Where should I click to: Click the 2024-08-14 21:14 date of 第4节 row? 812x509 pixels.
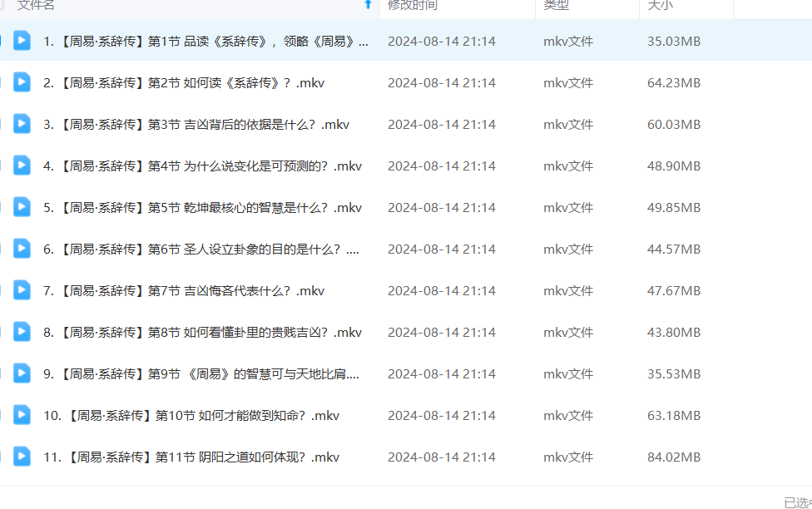(x=441, y=166)
